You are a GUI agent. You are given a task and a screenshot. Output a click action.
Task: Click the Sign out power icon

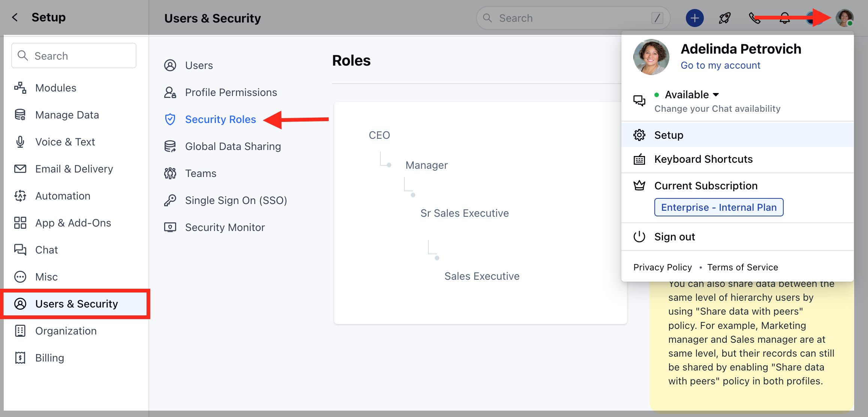[639, 237]
